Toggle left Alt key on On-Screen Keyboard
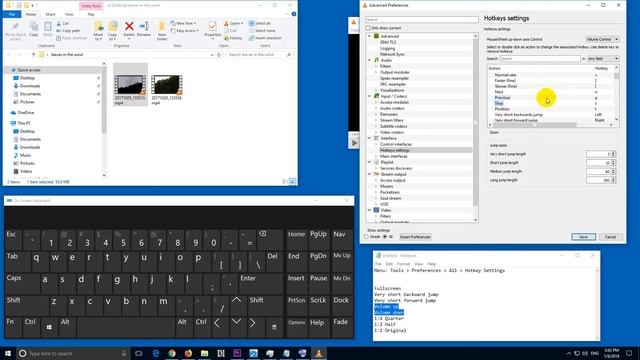640x360 pixels. click(x=67, y=327)
